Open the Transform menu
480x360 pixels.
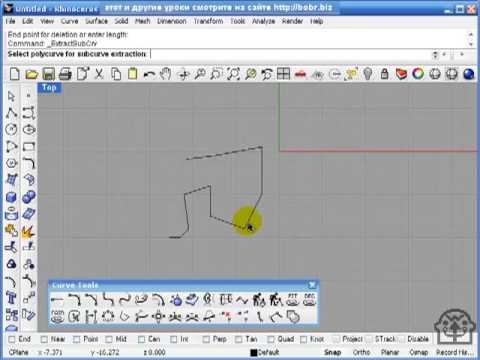pos(208,21)
